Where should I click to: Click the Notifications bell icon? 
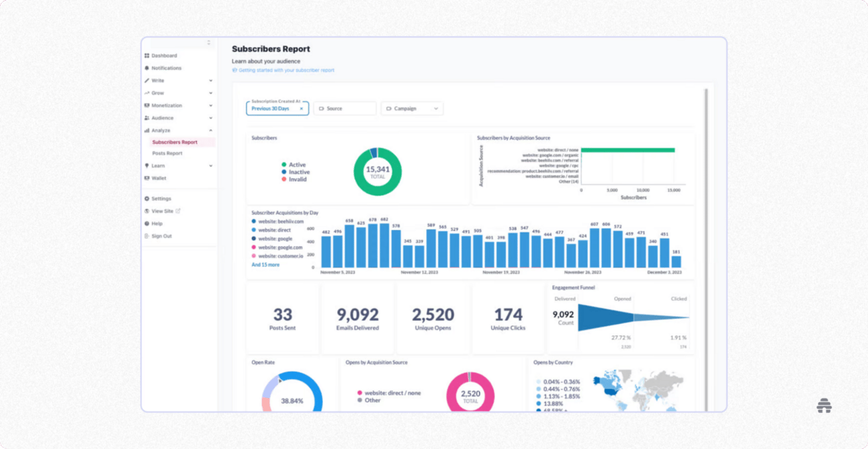pos(147,68)
